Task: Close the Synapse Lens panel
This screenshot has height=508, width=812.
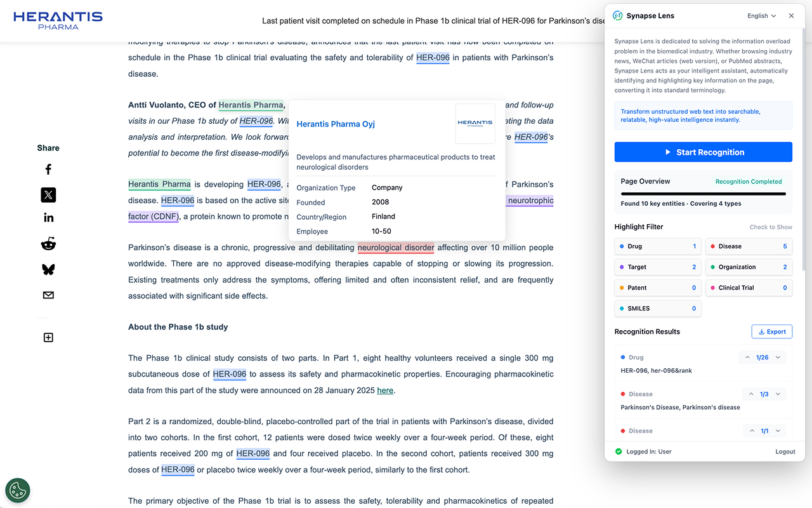Action: point(791,16)
